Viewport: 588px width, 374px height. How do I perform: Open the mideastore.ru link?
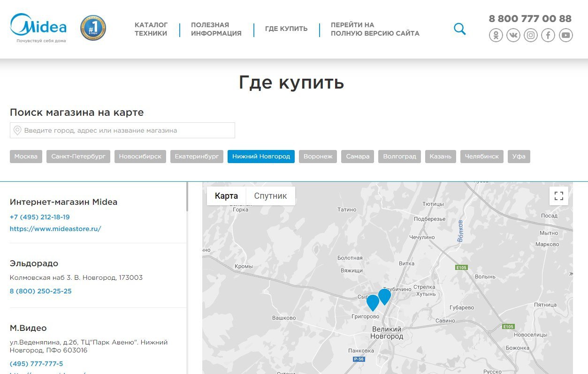pyautogui.click(x=55, y=229)
